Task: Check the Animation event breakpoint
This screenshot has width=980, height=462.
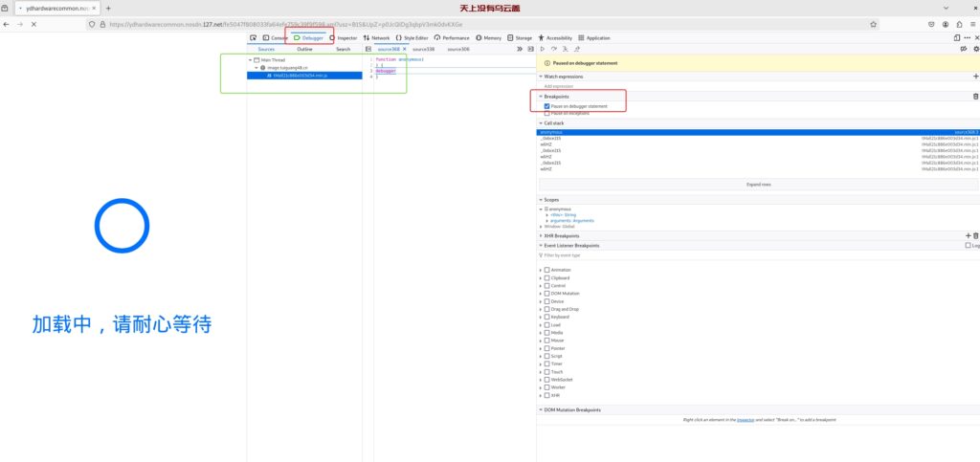Action: coord(546,270)
